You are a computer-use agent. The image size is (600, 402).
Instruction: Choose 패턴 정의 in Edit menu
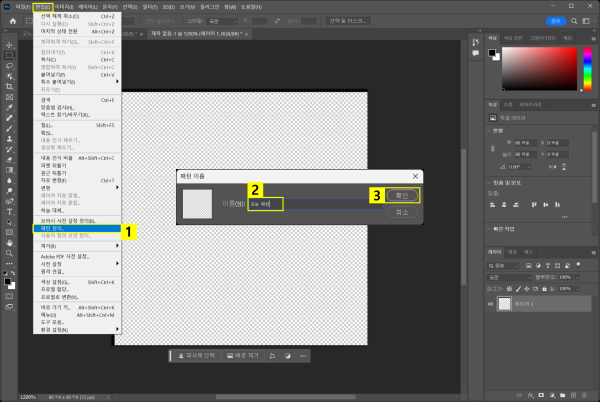click(77, 228)
